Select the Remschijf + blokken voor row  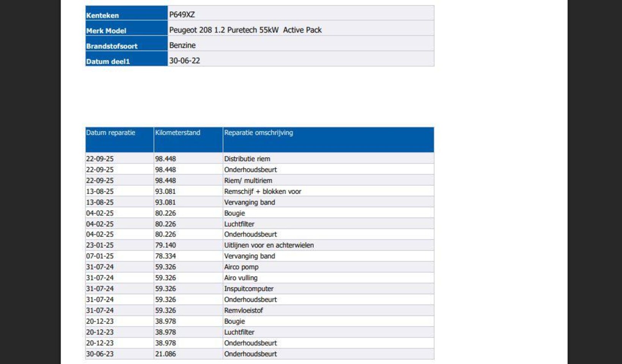tap(260, 191)
